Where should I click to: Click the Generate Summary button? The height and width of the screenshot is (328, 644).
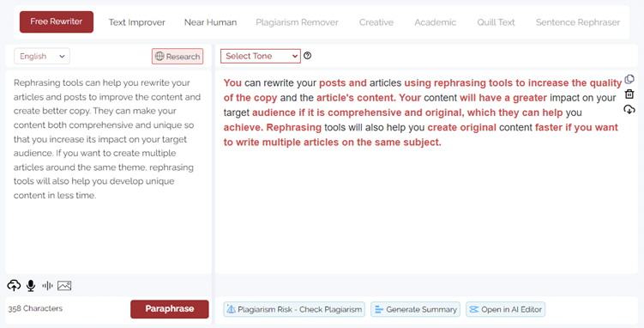tap(416, 309)
